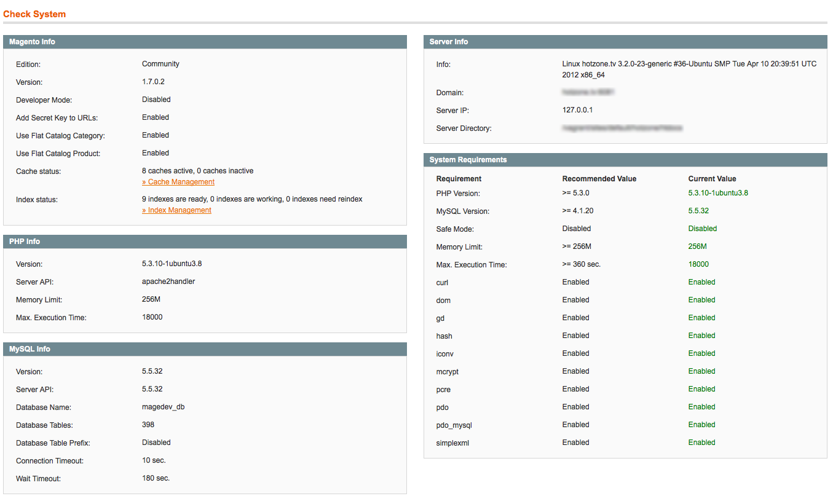Viewport: 833px width, 504px height.
Task: Click the Requirement column header
Action: 459,179
